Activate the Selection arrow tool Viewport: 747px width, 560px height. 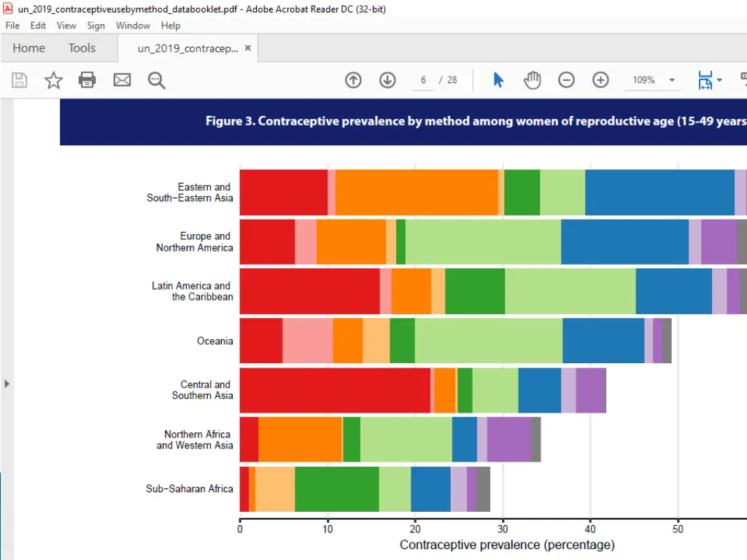pyautogui.click(x=498, y=80)
